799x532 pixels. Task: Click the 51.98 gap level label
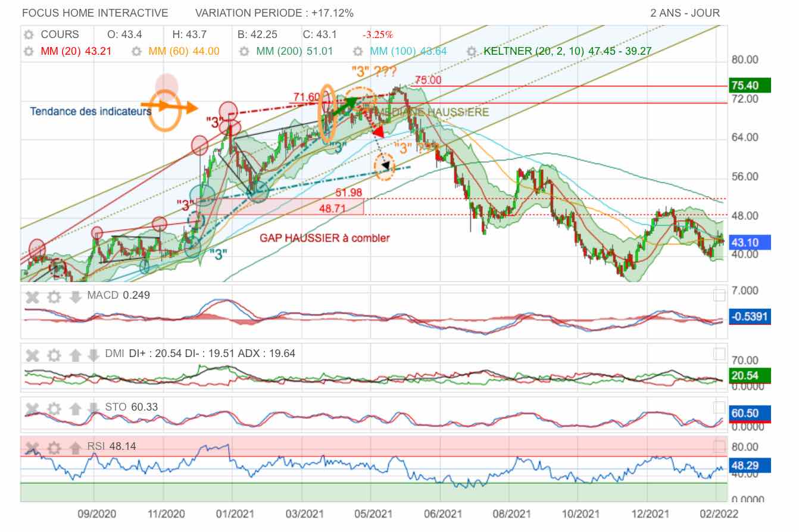click(x=349, y=192)
